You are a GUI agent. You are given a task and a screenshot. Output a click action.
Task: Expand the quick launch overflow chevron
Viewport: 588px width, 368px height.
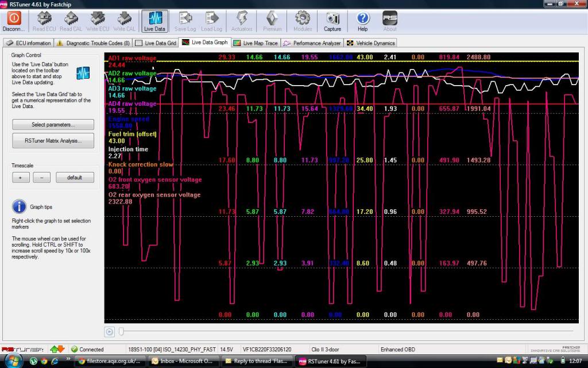(x=68, y=359)
